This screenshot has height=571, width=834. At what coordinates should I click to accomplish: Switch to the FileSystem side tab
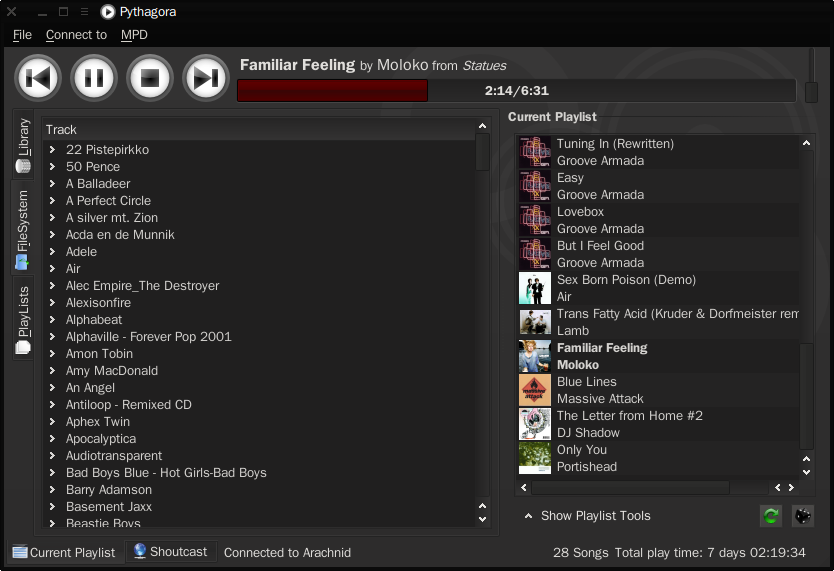point(22,228)
